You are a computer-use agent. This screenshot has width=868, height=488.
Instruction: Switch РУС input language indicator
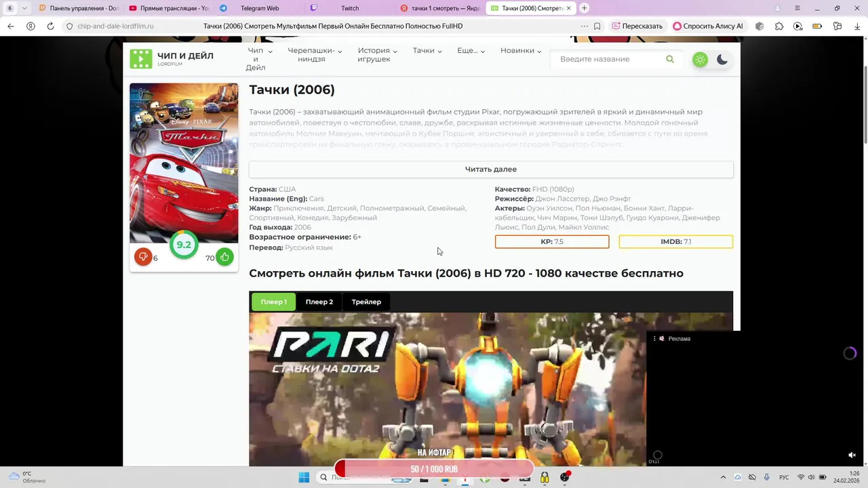coord(784,477)
